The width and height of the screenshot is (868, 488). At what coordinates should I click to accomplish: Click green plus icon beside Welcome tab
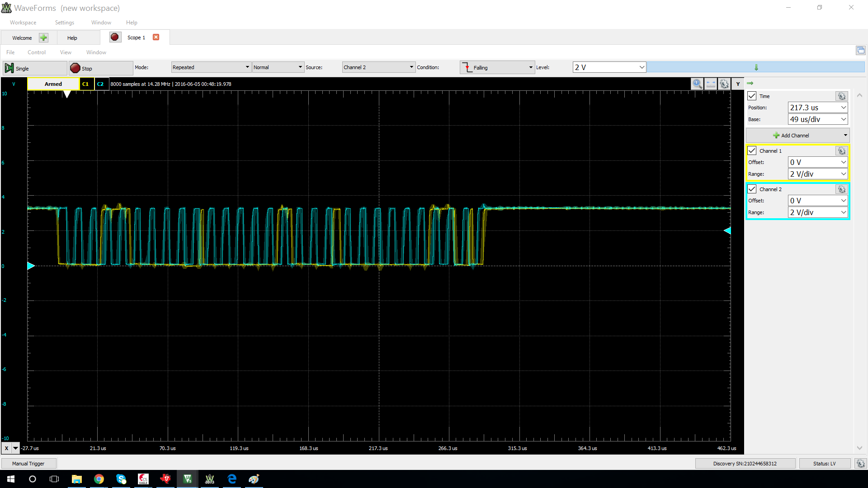[43, 38]
